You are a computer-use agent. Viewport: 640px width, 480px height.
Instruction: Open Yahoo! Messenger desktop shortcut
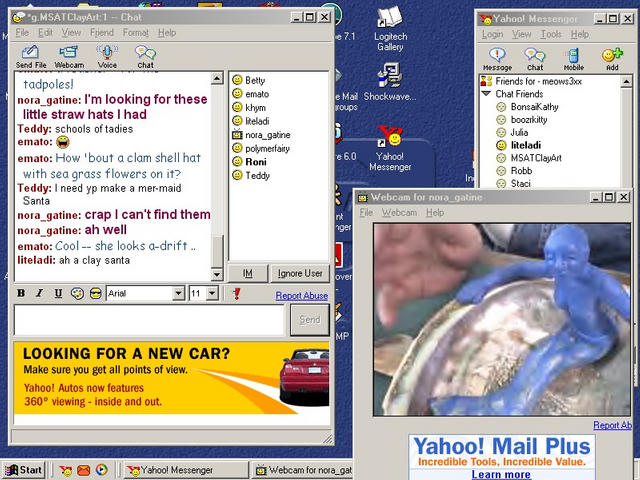[x=390, y=149]
